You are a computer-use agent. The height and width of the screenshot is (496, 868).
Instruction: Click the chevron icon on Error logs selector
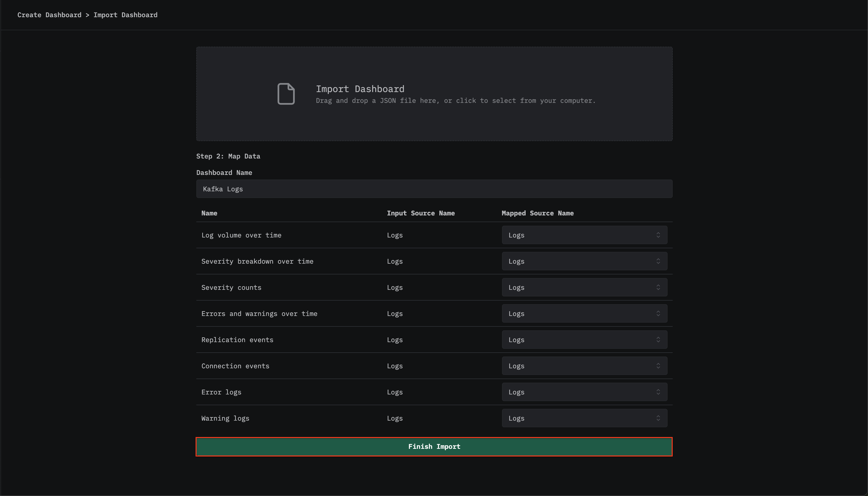659,392
